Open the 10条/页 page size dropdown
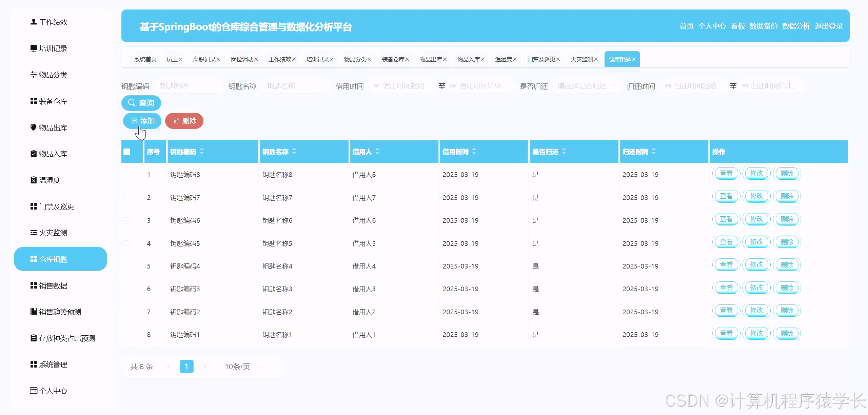Viewport: 868px width, 415px height. point(237,367)
